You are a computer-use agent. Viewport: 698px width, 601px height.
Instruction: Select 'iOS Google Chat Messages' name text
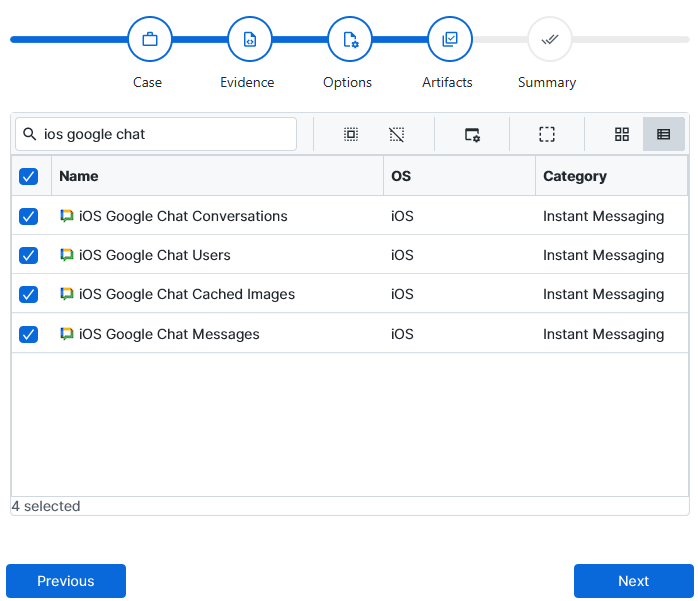[169, 334]
